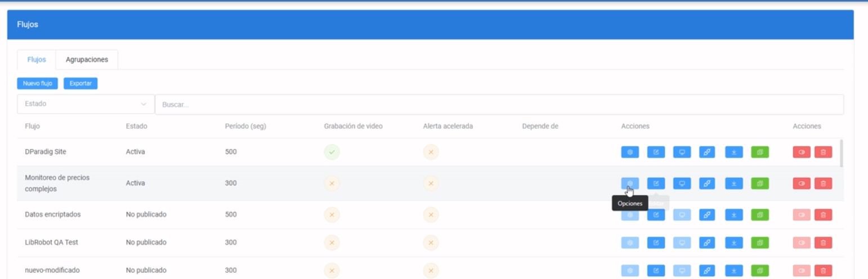Edit the LibRobot QA Test flow
The image size is (868, 279).
(x=656, y=242)
